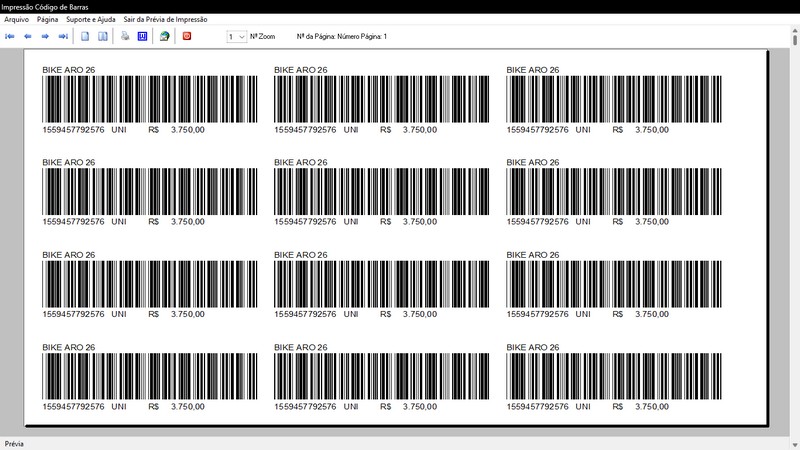
Task: Click the vertical scrollbar on right
Action: click(x=793, y=240)
